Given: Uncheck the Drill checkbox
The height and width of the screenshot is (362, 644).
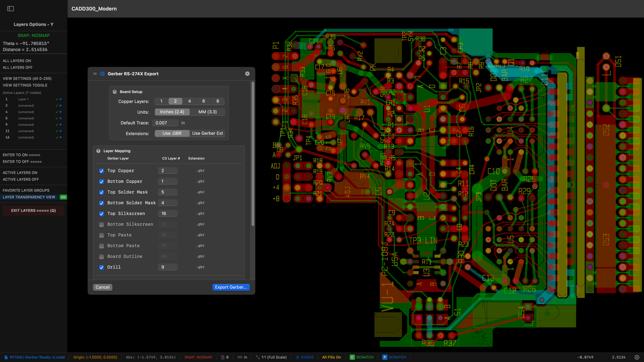Looking at the screenshot, I should pyautogui.click(x=101, y=267).
